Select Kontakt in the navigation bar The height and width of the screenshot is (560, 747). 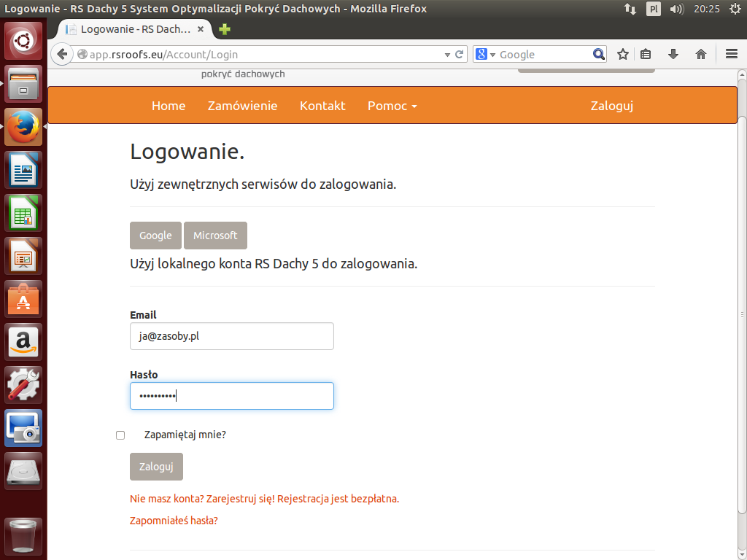[322, 106]
